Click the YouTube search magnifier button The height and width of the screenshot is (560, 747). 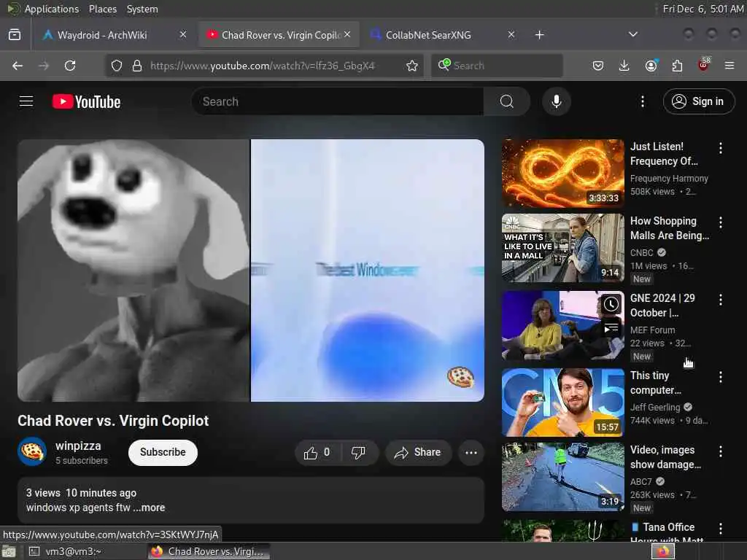click(x=507, y=101)
